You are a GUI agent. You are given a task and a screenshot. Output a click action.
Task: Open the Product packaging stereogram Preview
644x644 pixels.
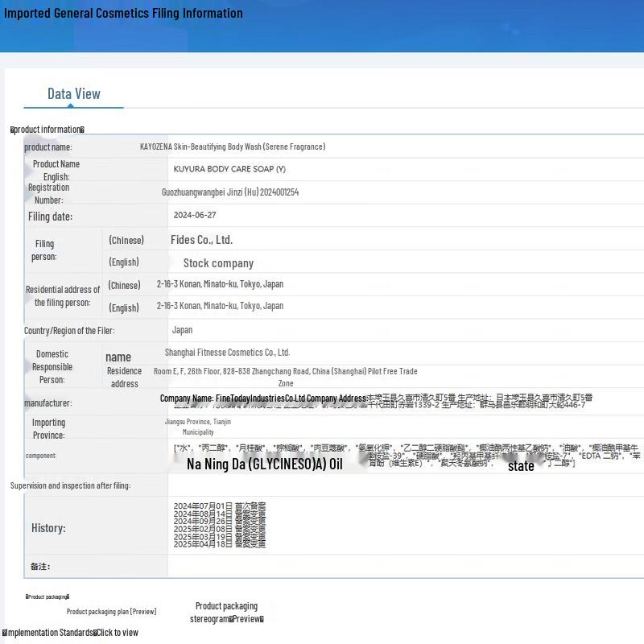pos(226,613)
